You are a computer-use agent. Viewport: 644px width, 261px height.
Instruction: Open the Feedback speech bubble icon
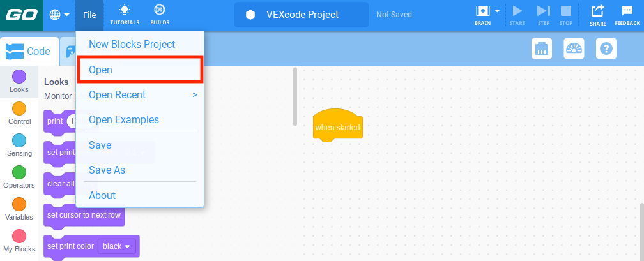627,11
